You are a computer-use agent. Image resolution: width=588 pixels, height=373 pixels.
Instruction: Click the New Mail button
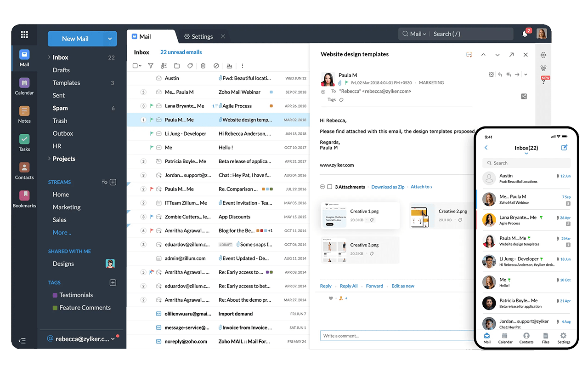tap(76, 39)
